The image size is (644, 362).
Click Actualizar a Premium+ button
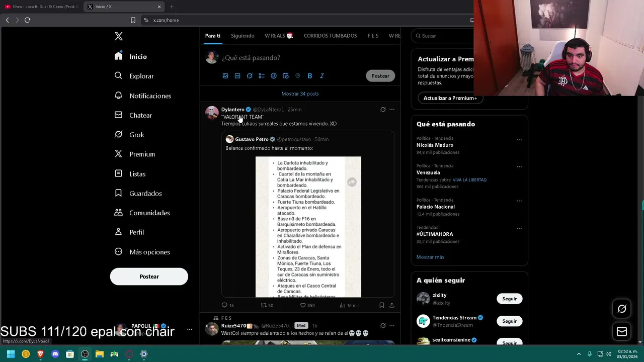450,98
